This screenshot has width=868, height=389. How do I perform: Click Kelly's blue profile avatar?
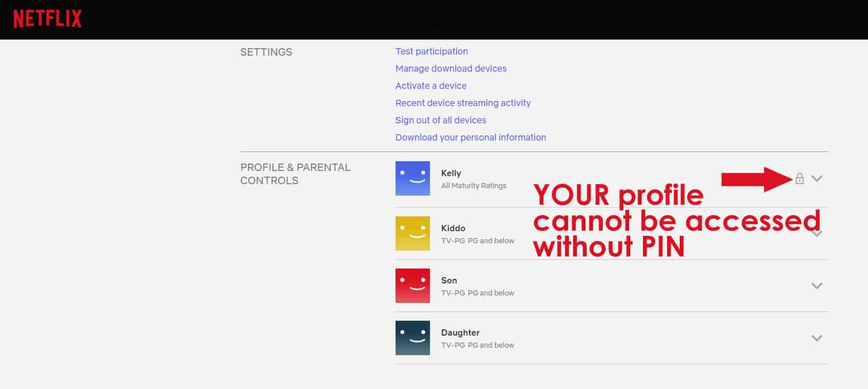pyautogui.click(x=412, y=178)
